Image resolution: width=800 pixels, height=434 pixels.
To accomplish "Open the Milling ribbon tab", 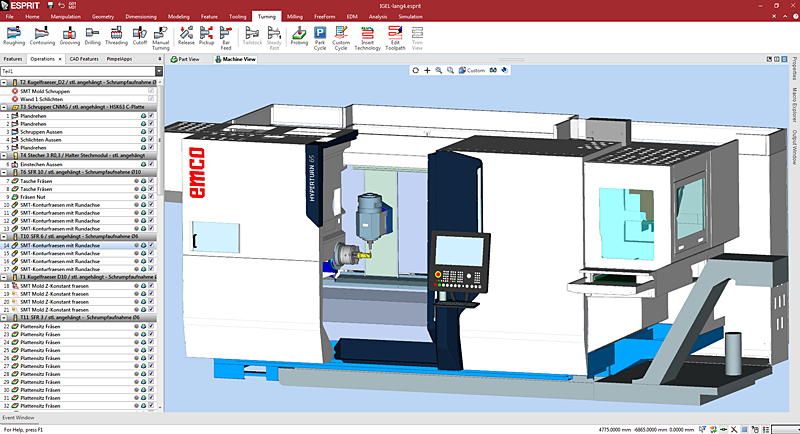I will point(294,16).
